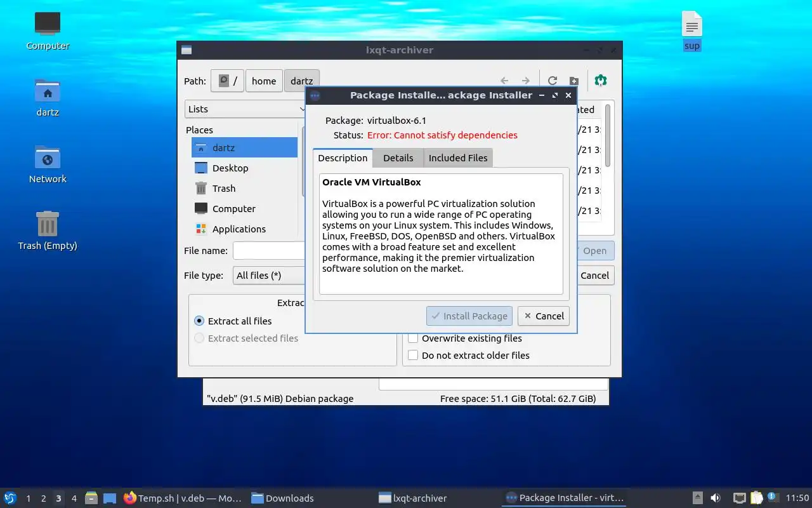812x508 pixels.
Task: Click the Cannot satisfy dependencies error text
Action: (x=442, y=135)
